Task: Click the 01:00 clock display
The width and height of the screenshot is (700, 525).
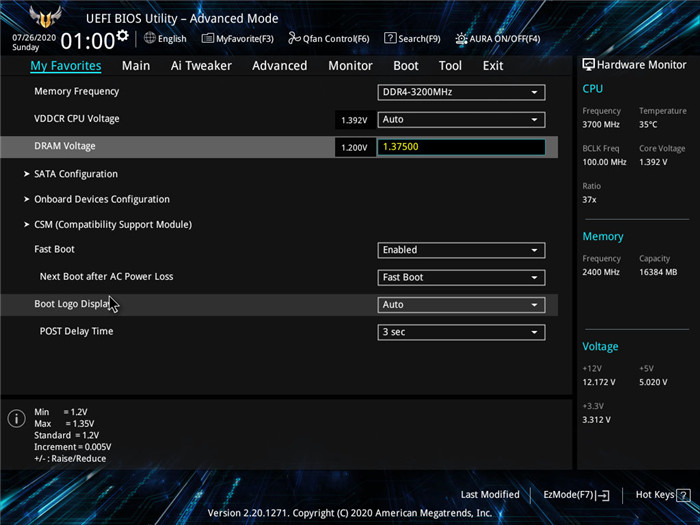Action: [x=88, y=42]
